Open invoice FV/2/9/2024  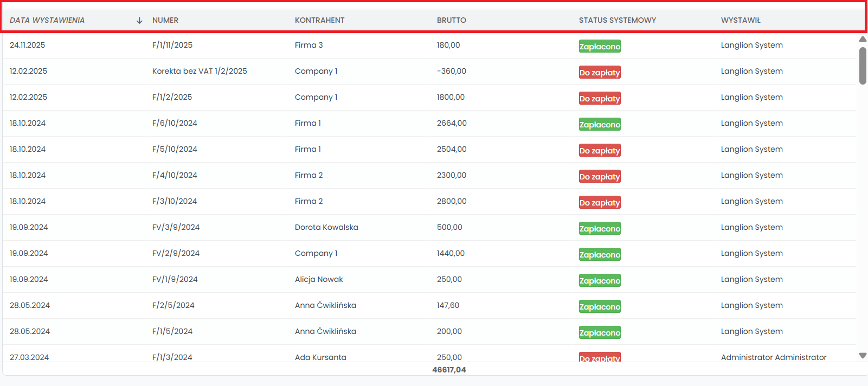(x=176, y=254)
